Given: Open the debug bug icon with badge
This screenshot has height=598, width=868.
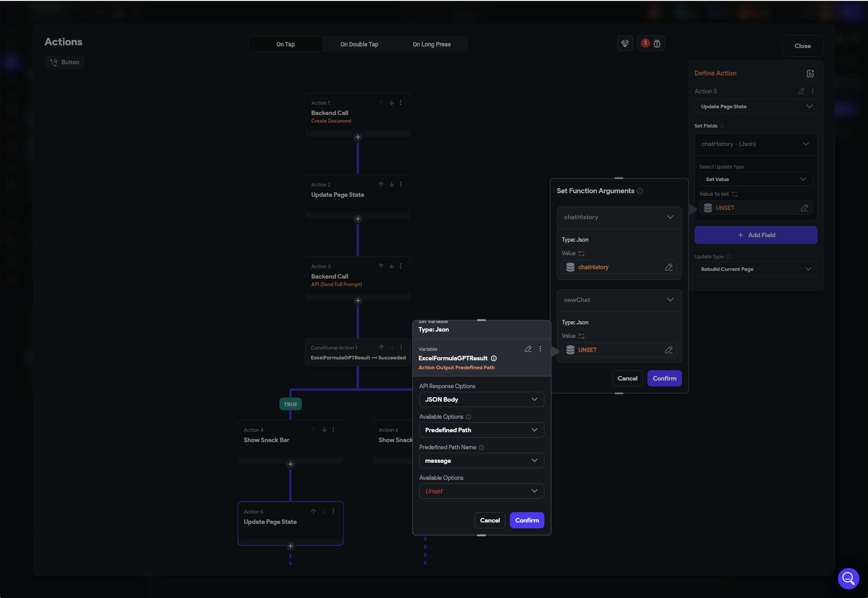Looking at the screenshot, I should [651, 44].
